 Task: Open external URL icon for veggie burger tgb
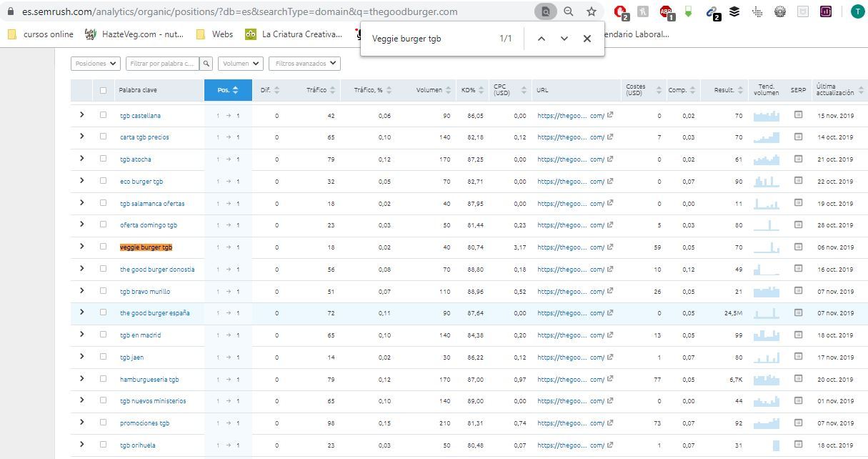[609, 247]
